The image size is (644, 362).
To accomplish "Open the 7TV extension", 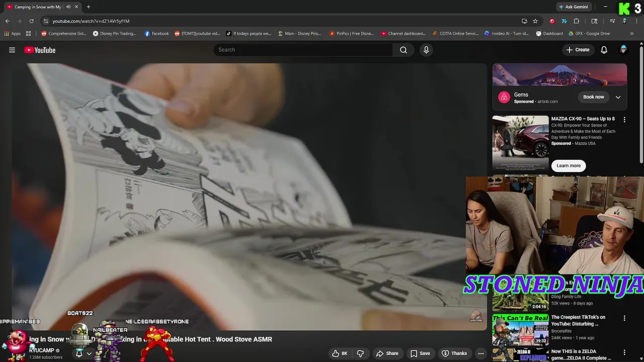I will (x=564, y=21).
